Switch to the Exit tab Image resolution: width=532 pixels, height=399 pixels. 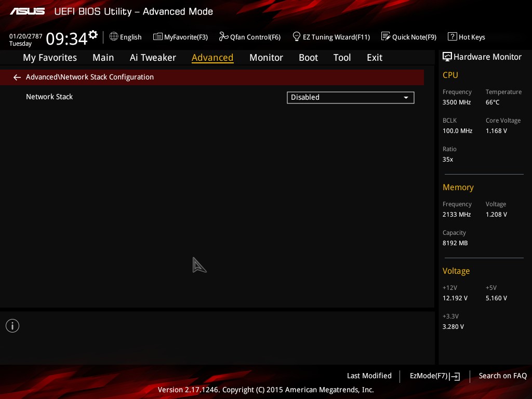375,58
